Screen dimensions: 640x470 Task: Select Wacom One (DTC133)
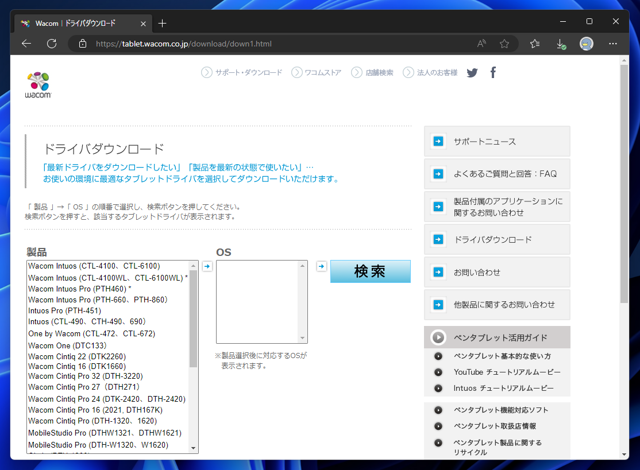(67, 346)
